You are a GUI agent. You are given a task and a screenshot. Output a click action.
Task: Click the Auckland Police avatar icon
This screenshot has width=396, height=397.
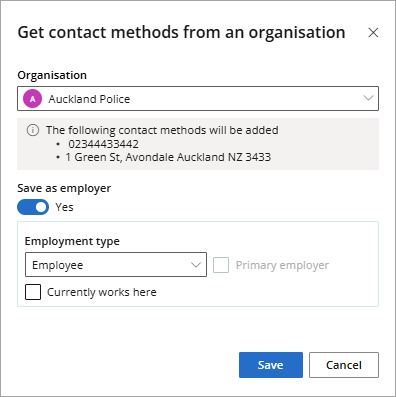[x=32, y=99]
